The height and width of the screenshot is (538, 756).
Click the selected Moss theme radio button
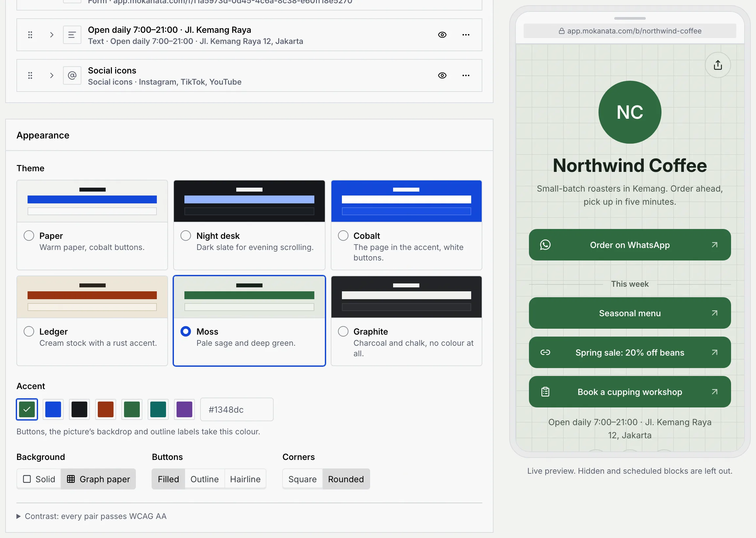tap(185, 331)
